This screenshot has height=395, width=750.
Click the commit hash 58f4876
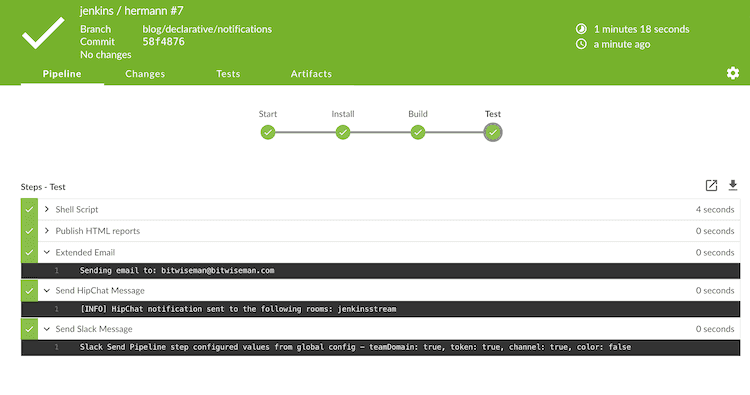click(x=163, y=42)
